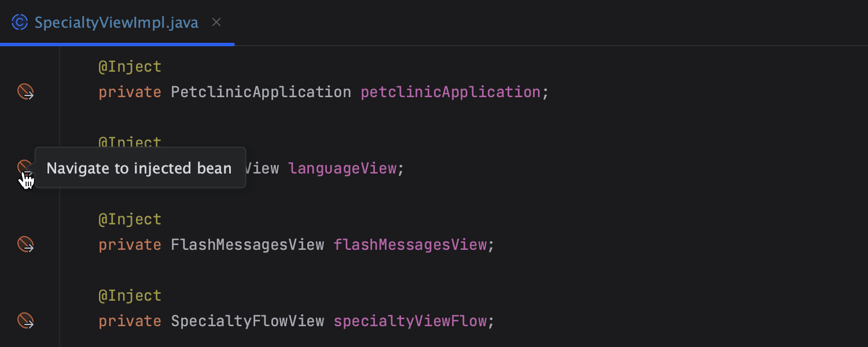
Task: Click the private keyword before SpecialtyFlowView
Action: (x=130, y=321)
